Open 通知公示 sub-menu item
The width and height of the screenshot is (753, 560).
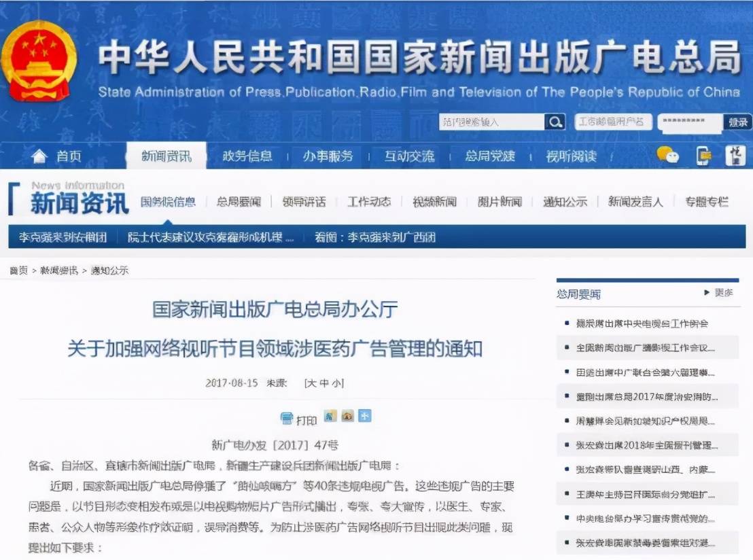click(x=565, y=202)
